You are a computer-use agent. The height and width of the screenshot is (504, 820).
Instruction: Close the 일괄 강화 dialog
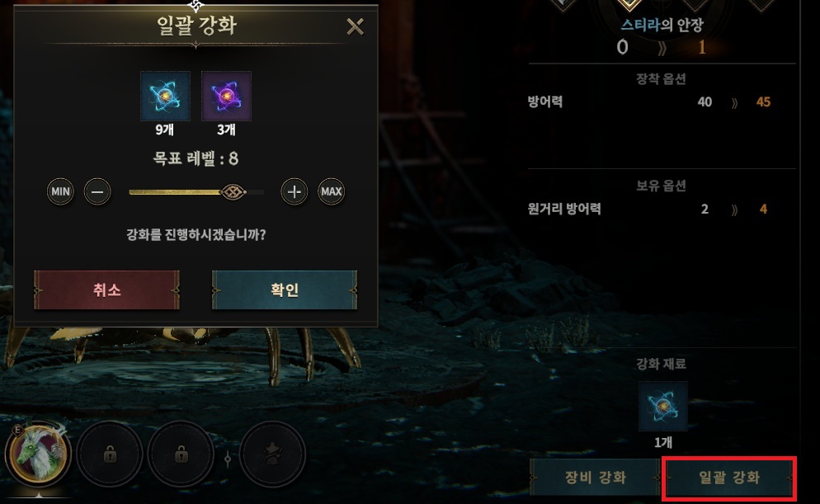coord(355,26)
